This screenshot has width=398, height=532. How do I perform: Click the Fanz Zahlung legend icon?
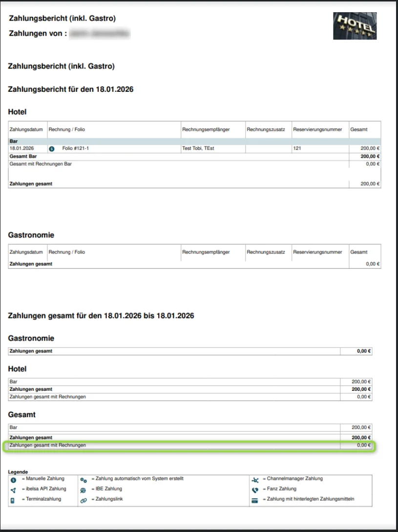tap(255, 490)
